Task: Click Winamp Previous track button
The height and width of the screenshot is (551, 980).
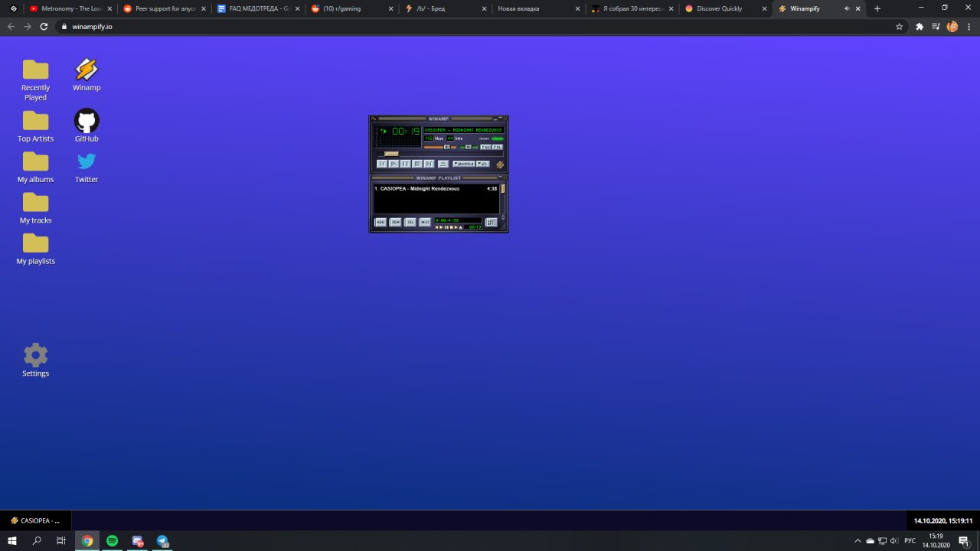Action: pos(382,164)
